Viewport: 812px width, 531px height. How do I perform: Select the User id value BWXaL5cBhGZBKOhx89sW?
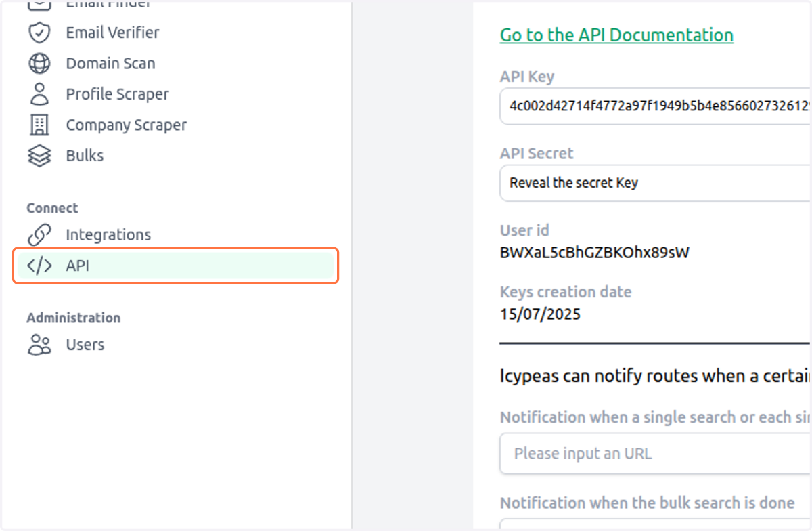pos(595,253)
